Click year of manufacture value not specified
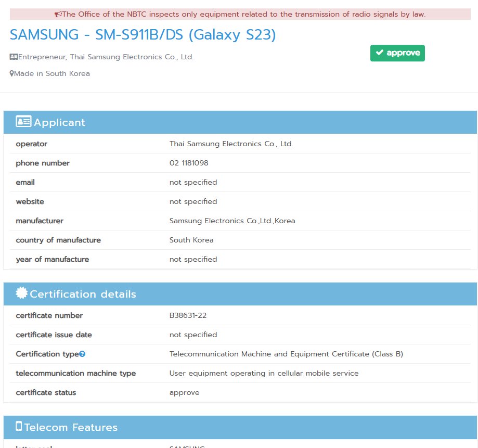Screen dimensions: 478x448 click(193, 259)
